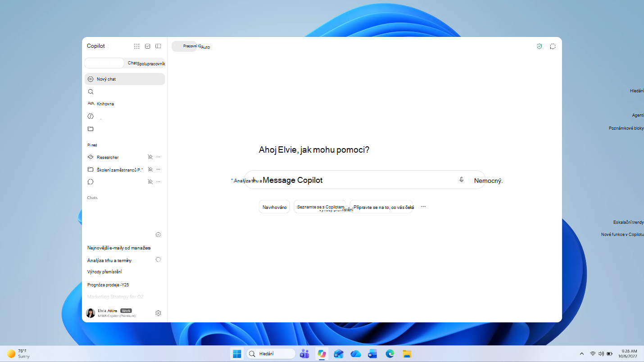The width and height of the screenshot is (644, 362).
Task: Open the Windows Start menu
Action: [x=237, y=354]
